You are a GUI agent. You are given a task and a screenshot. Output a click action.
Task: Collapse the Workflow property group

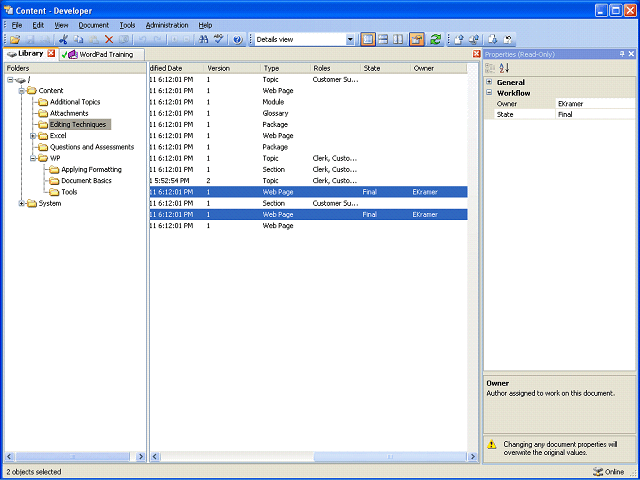click(489, 93)
